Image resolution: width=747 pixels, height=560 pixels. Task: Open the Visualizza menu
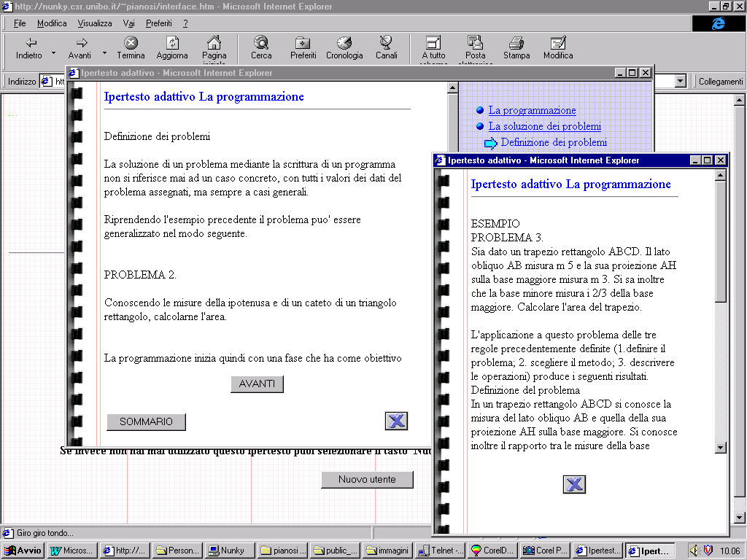[x=95, y=23]
